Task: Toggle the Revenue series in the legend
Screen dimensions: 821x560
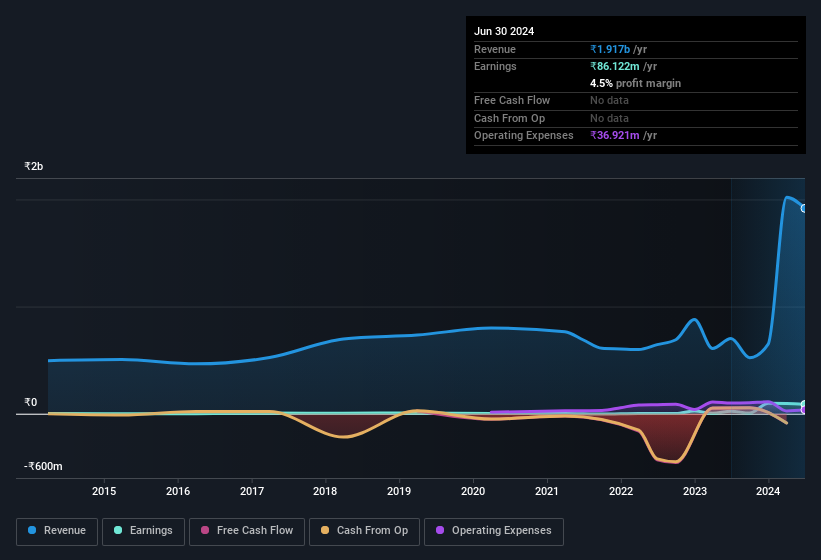Action: click(58, 530)
